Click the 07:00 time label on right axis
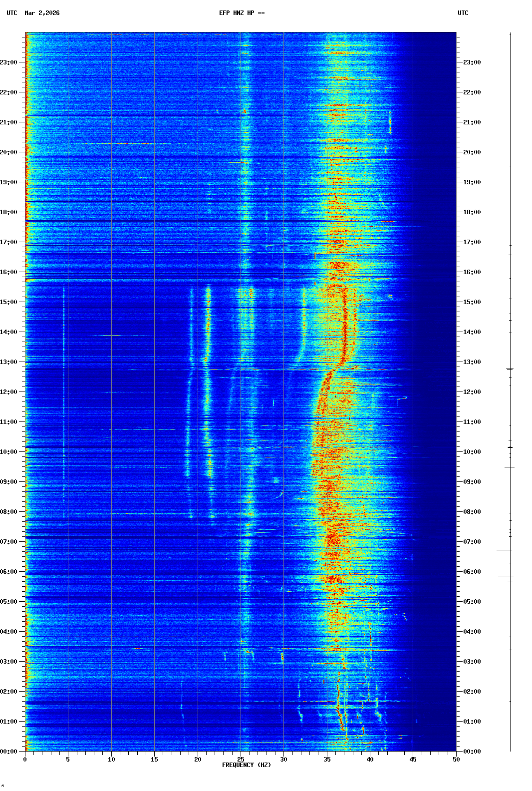Screen dimensions: 532x791 (472, 542)
